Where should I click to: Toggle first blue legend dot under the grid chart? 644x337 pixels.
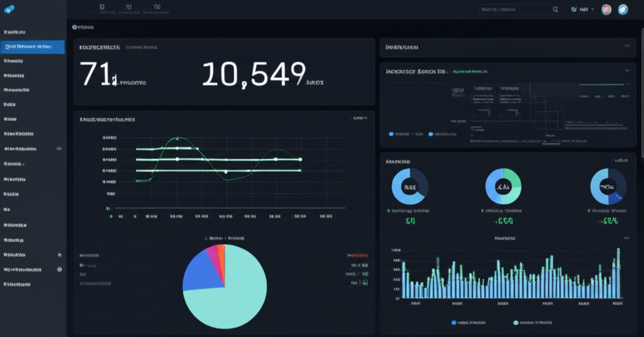pos(391,134)
